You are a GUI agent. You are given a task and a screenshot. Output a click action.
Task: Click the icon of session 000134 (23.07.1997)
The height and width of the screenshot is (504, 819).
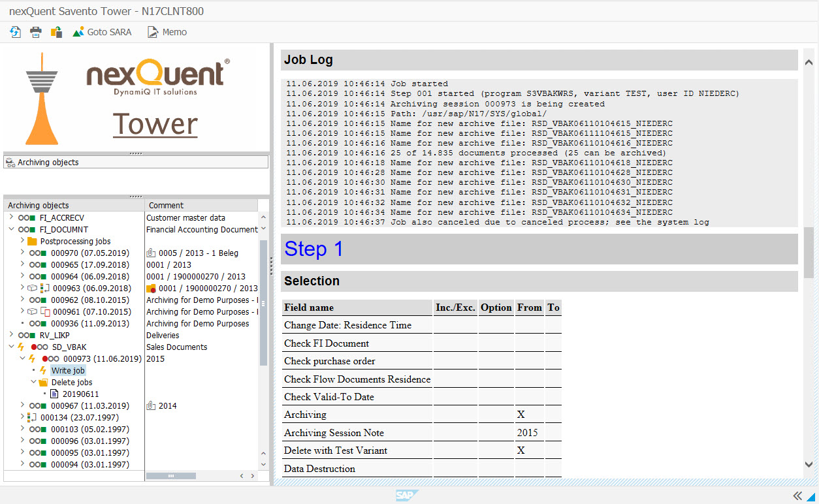tap(32, 417)
